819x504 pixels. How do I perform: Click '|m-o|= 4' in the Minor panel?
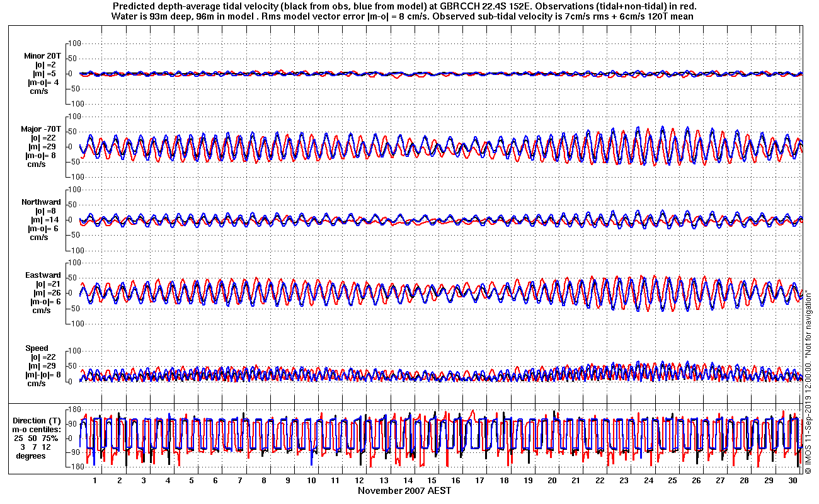coord(43,83)
